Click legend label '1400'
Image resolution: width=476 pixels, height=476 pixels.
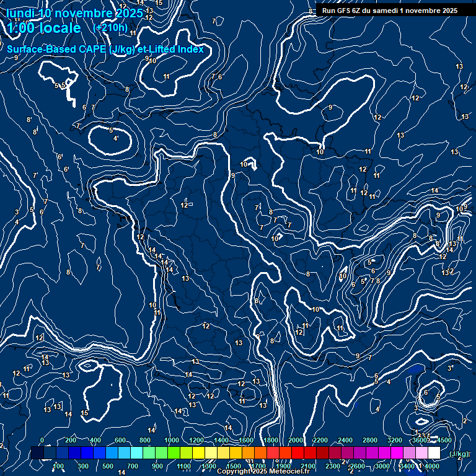(x=221, y=440)
